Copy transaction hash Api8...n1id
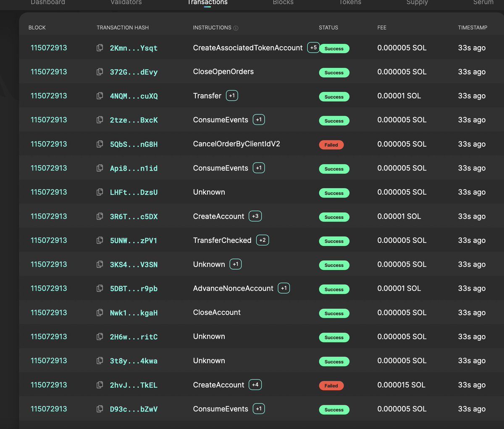This screenshot has height=429, width=504. tap(100, 168)
